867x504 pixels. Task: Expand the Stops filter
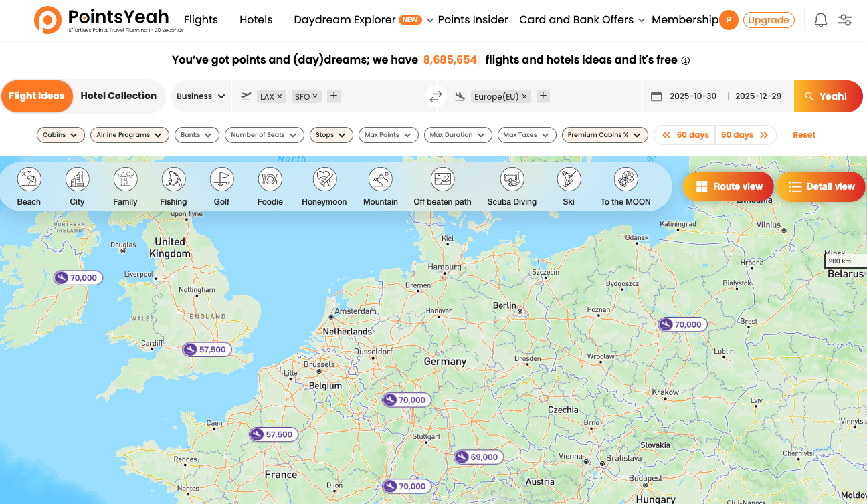[x=330, y=134]
